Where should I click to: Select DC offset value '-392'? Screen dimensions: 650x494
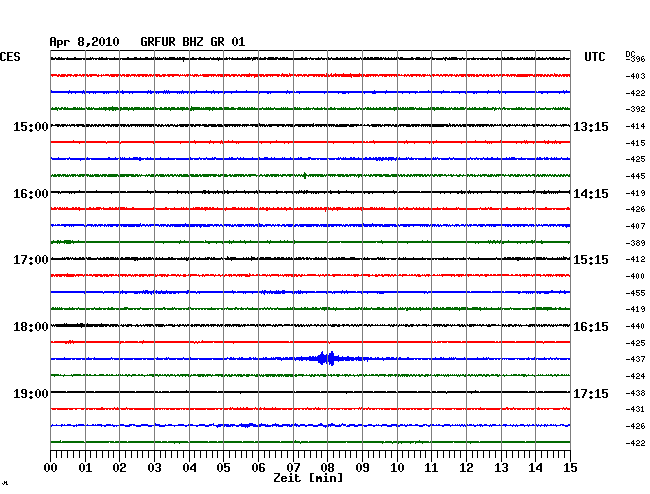coord(635,109)
